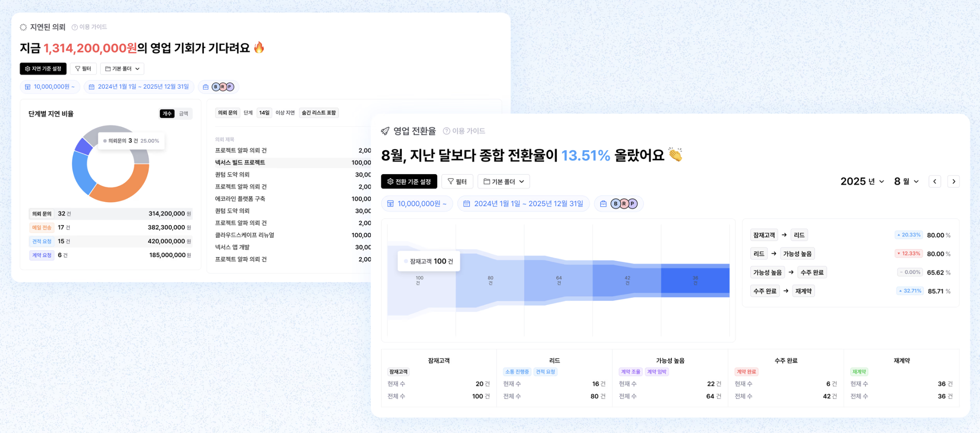
Task: Select the 14일 delay period chip
Action: click(x=264, y=113)
